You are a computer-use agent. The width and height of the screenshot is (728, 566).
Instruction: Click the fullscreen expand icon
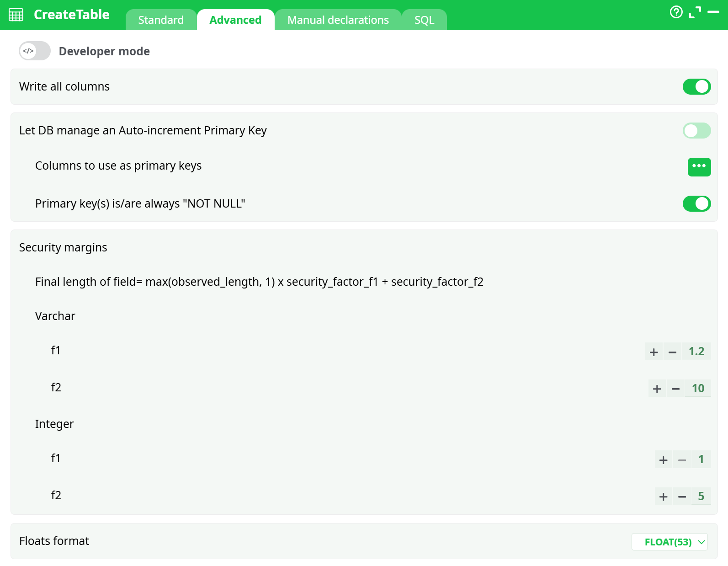pos(695,12)
